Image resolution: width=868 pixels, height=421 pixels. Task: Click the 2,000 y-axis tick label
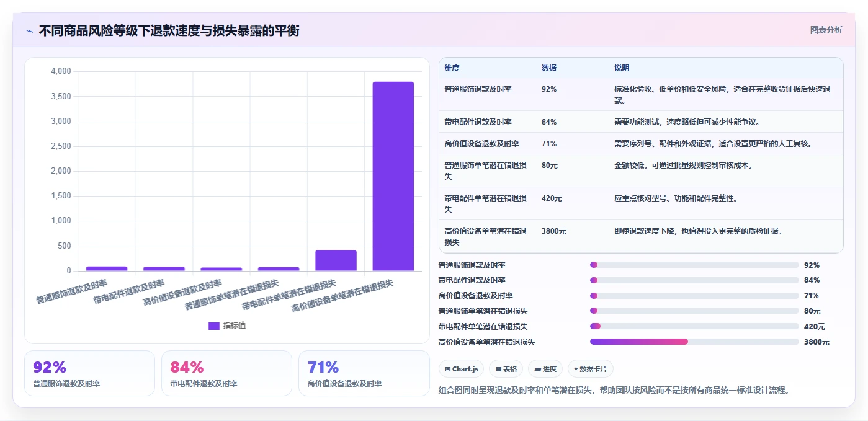point(61,171)
